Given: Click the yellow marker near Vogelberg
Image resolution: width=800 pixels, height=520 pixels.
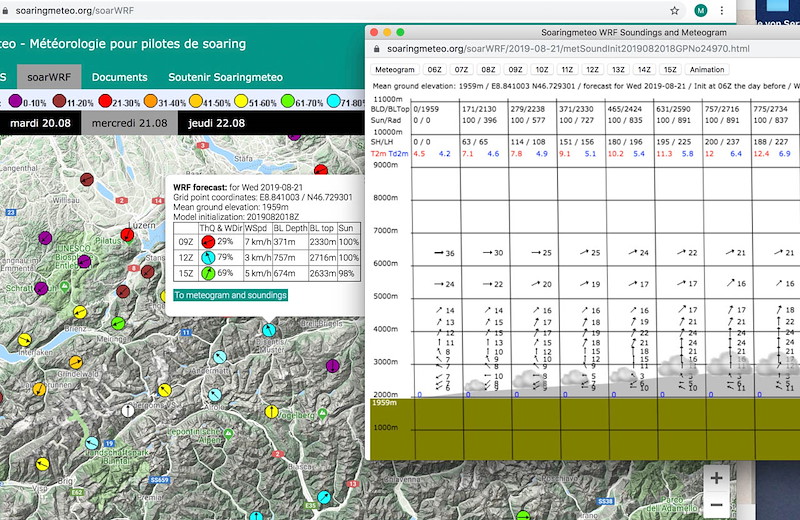Looking at the screenshot, I should pyautogui.click(x=271, y=411).
